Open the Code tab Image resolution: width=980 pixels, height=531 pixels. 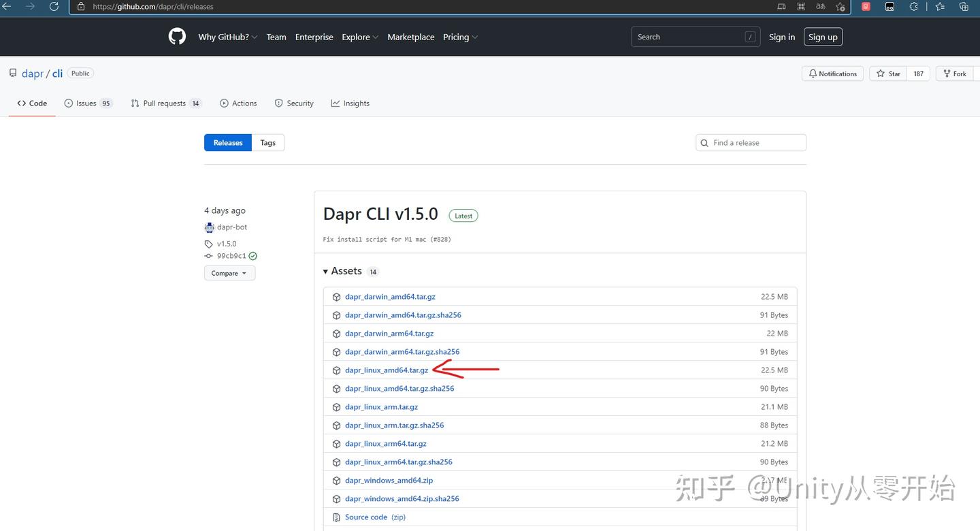(x=32, y=103)
